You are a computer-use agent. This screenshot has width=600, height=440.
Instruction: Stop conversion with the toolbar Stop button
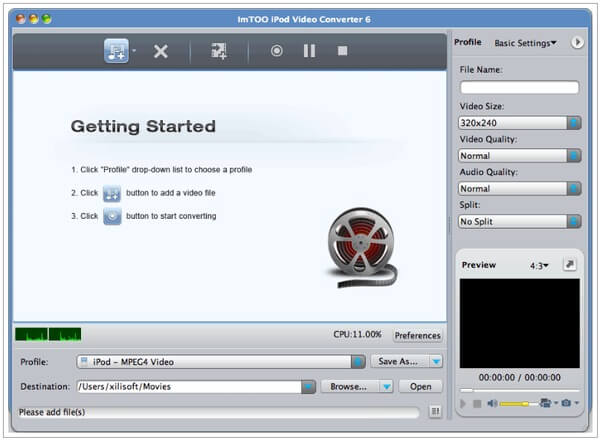342,51
